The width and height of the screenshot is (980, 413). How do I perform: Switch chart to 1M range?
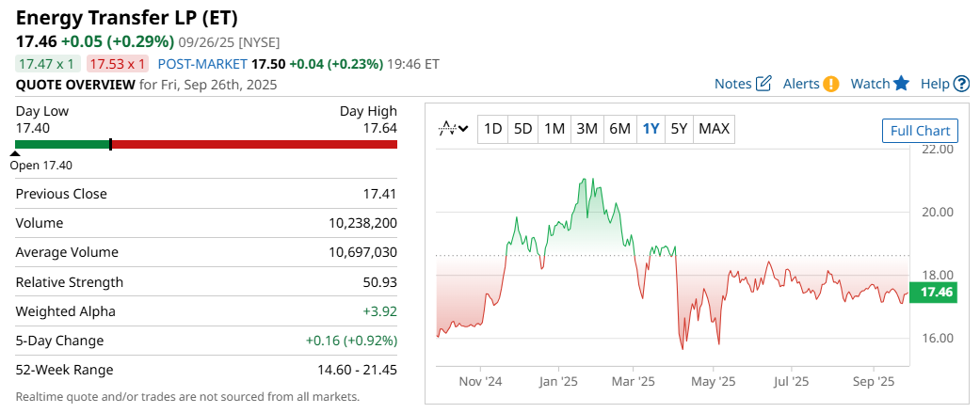554,129
